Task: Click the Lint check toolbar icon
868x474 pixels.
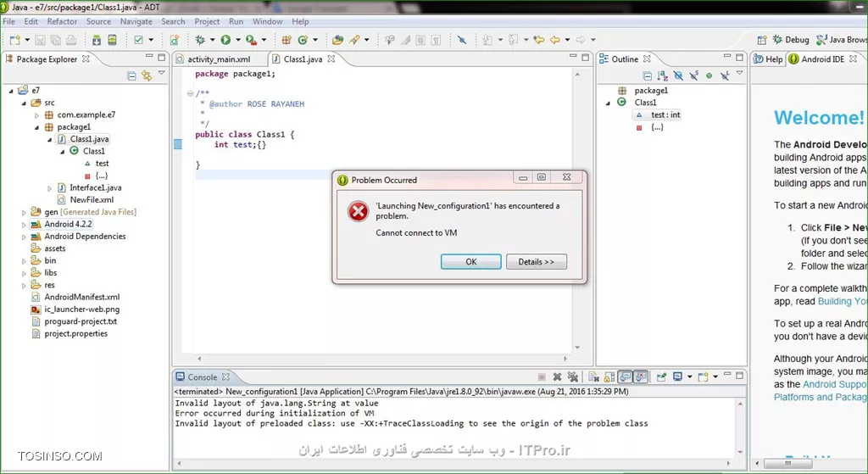Action: coord(138,40)
